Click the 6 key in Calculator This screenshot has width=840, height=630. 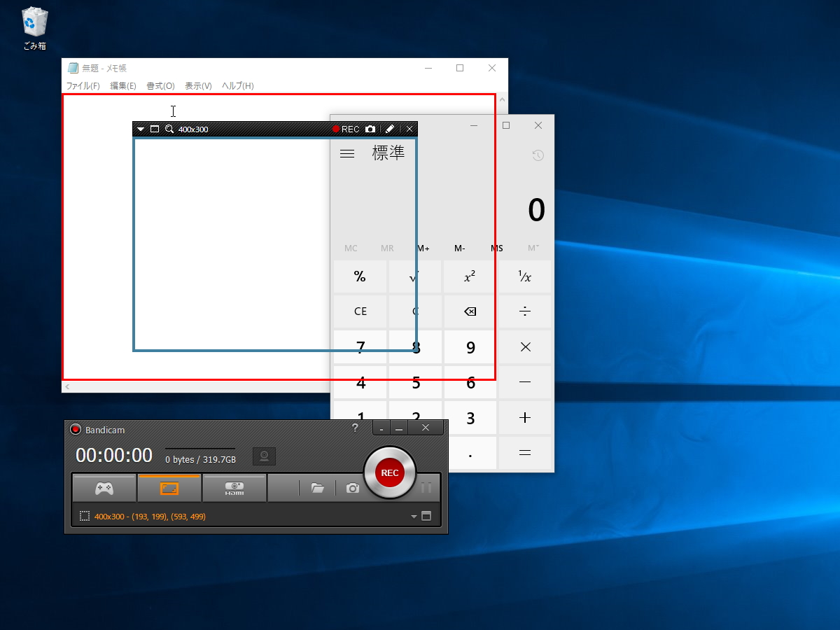pos(470,382)
